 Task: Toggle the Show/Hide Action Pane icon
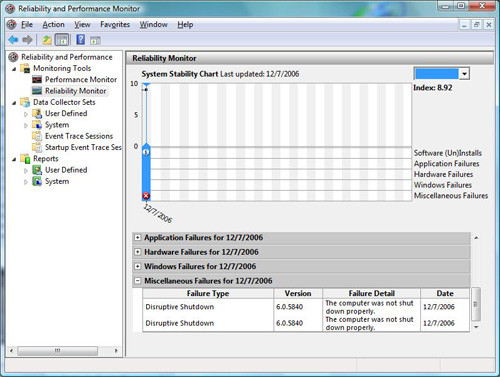click(x=95, y=41)
